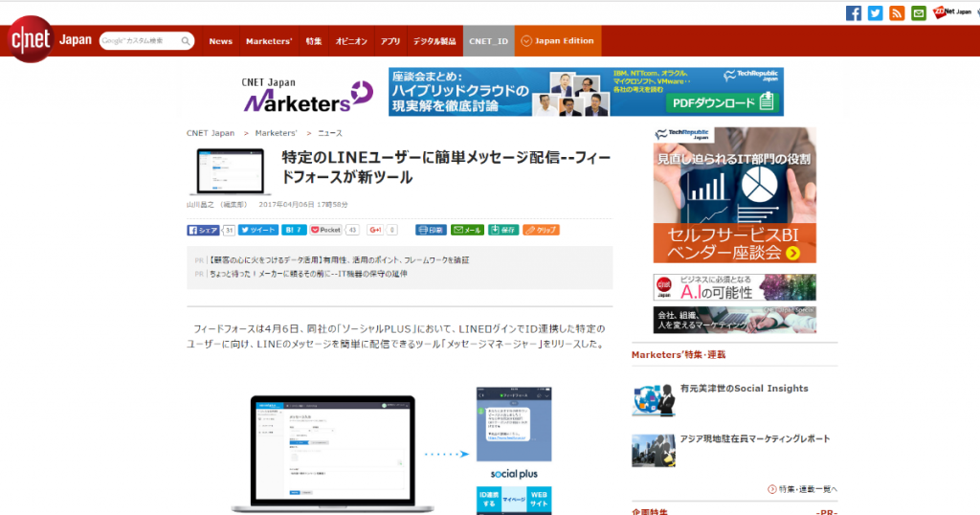Share the article on Facebook シェア button
Viewport: 980px width, 515px height.
203,230
